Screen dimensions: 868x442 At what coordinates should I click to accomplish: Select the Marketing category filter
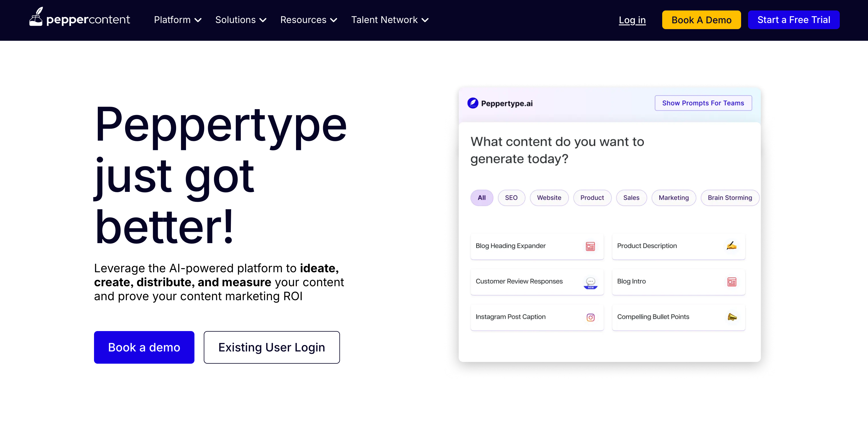point(673,198)
